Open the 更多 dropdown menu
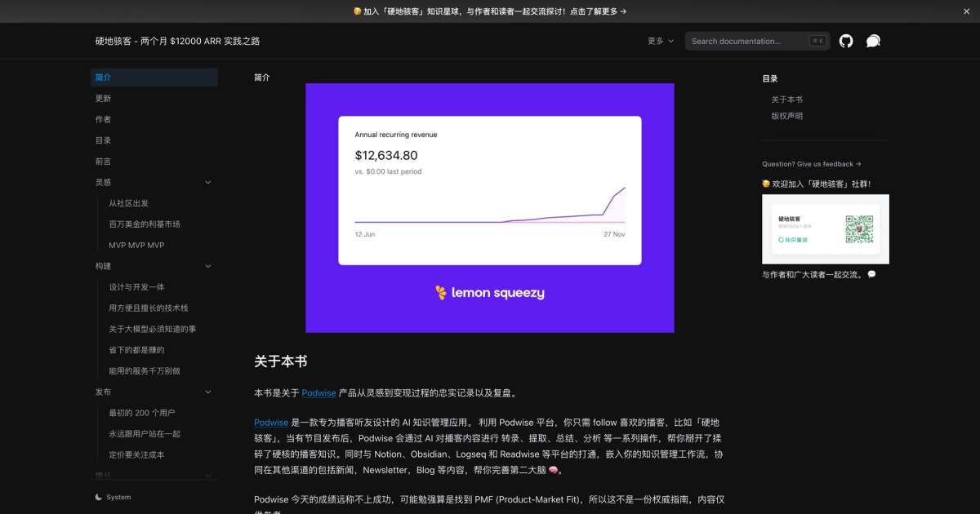The height and width of the screenshot is (514, 980). (661, 41)
